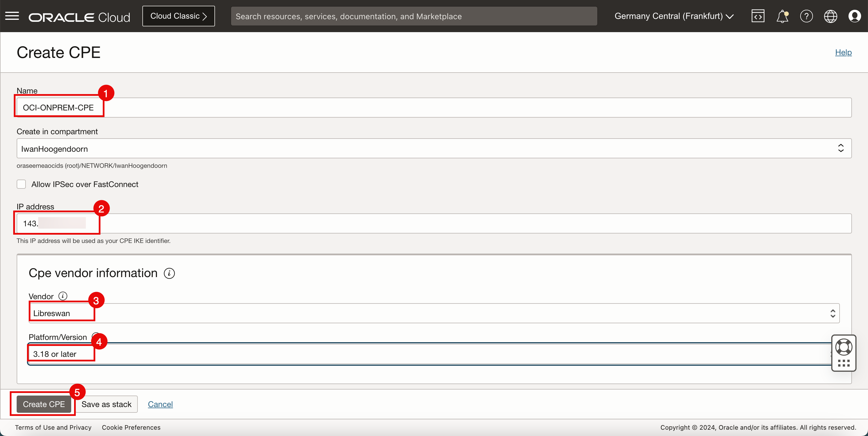The image size is (868, 436).
Task: Open the Platform/Version dropdown
Action: (428, 354)
